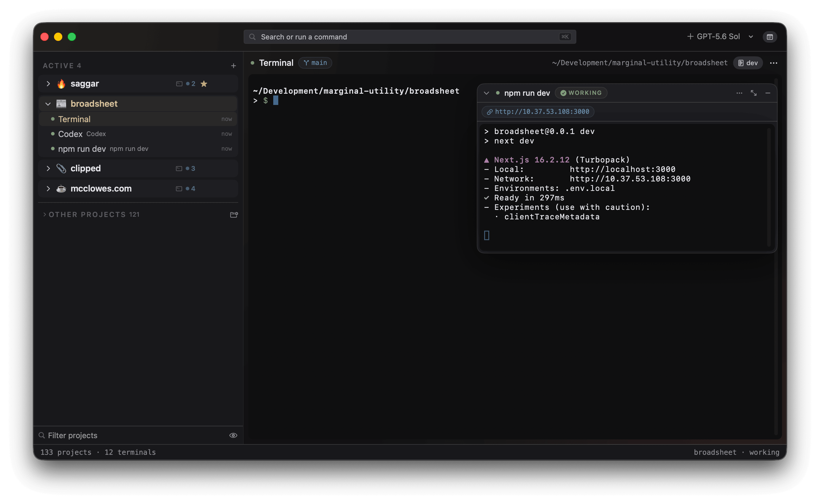Collapse the broadsheet project

coord(48,104)
